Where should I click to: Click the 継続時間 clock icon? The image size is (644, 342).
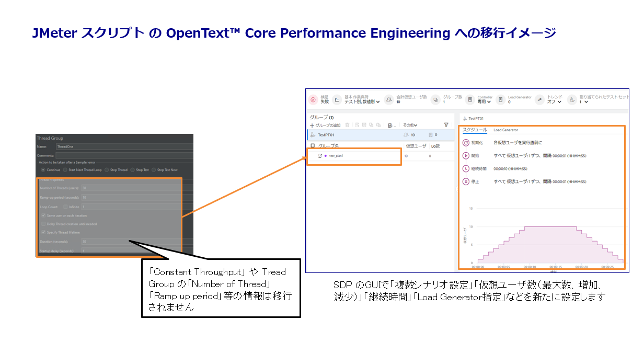(x=466, y=169)
